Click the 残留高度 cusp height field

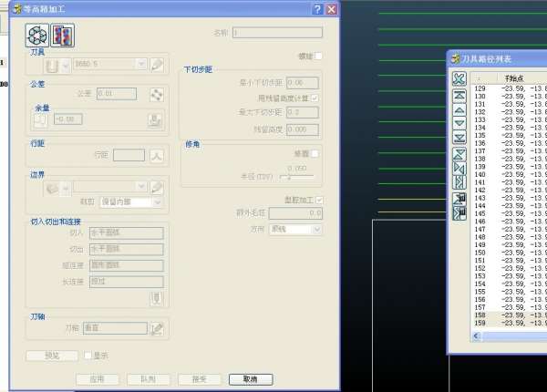302,129
